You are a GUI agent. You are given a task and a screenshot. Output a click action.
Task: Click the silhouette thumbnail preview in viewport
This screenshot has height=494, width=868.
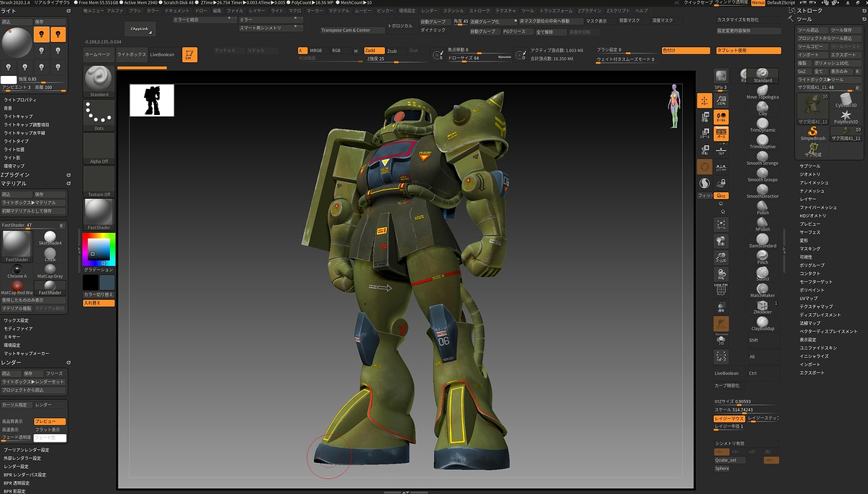tap(152, 100)
